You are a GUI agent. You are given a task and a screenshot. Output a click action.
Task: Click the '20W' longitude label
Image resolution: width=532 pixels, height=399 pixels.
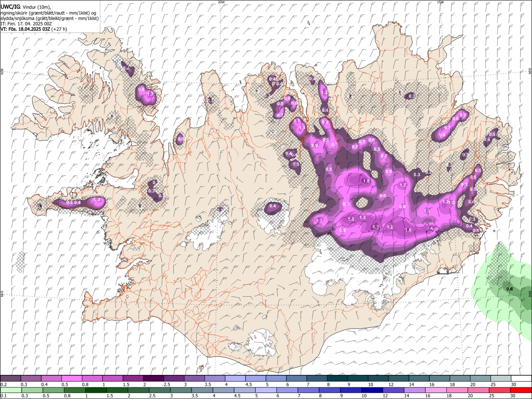point(221,2)
